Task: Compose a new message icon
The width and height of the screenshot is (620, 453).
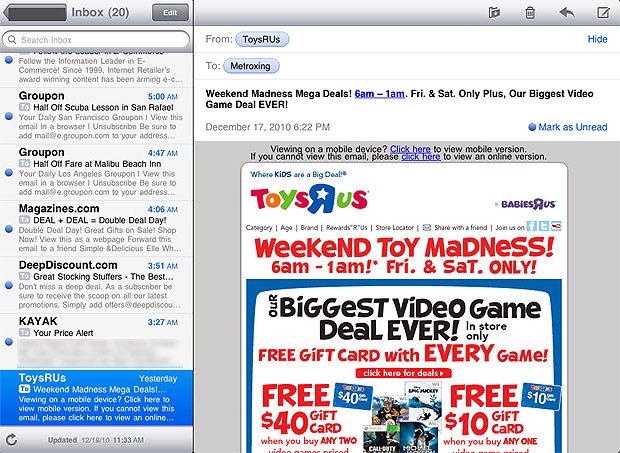Action: click(x=603, y=12)
